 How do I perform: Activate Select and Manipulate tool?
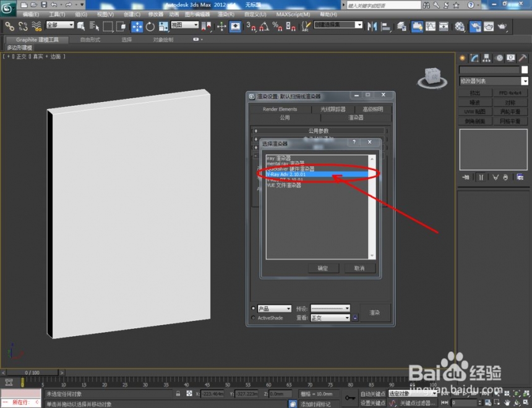coord(221,26)
